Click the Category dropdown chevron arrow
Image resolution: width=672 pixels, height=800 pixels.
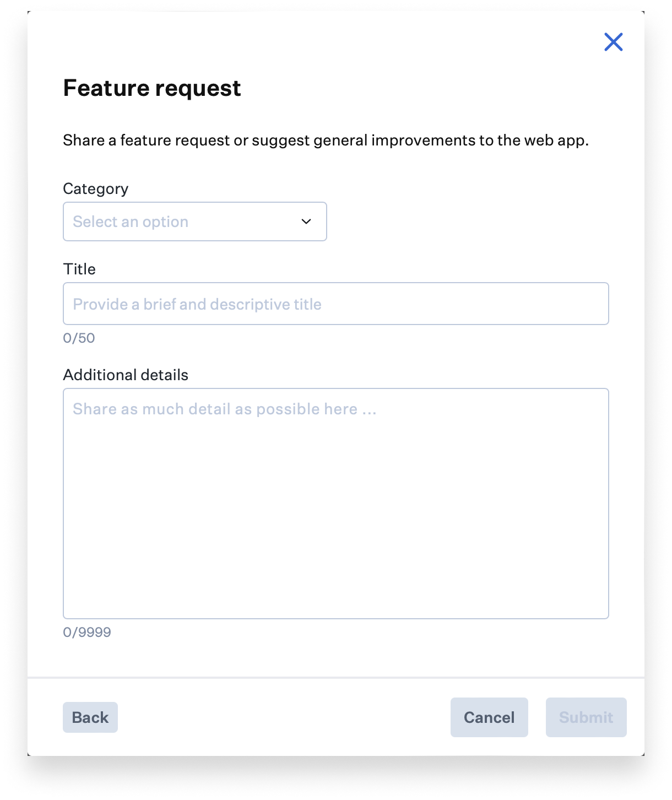pos(306,221)
